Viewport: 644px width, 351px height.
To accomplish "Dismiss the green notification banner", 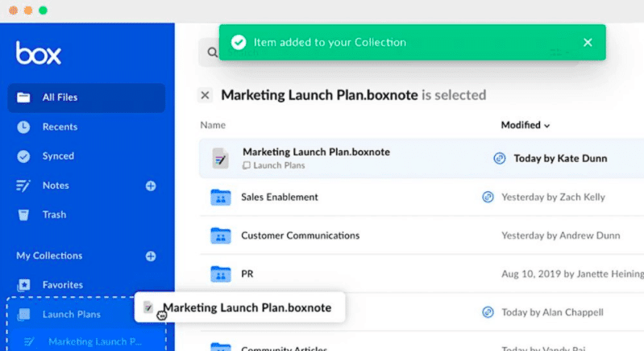I will (588, 42).
